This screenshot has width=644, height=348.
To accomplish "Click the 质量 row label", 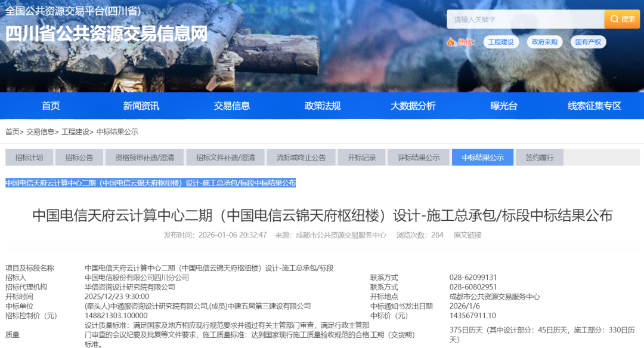I will point(13,335).
